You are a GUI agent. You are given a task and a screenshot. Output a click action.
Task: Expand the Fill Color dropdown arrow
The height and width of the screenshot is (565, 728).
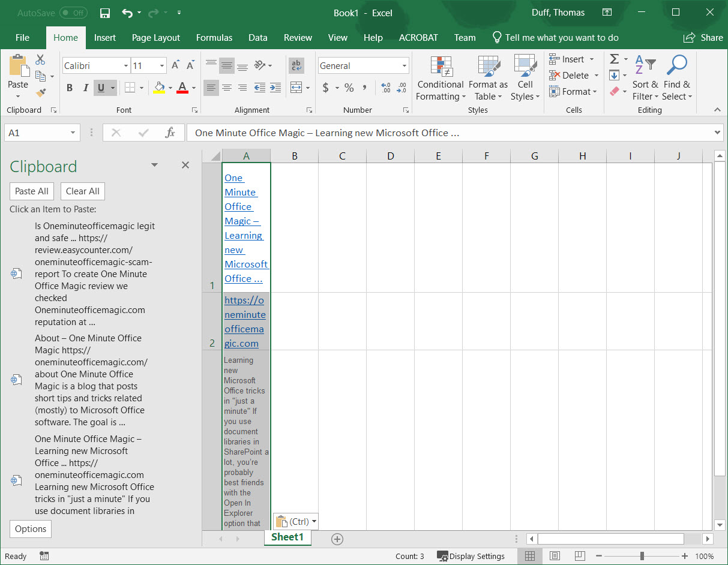pos(169,88)
